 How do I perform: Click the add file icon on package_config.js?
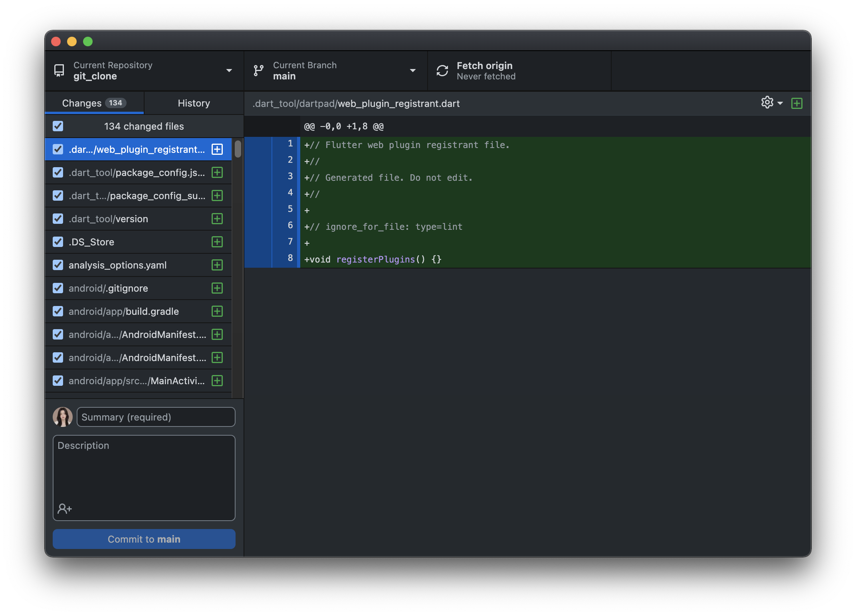point(217,173)
